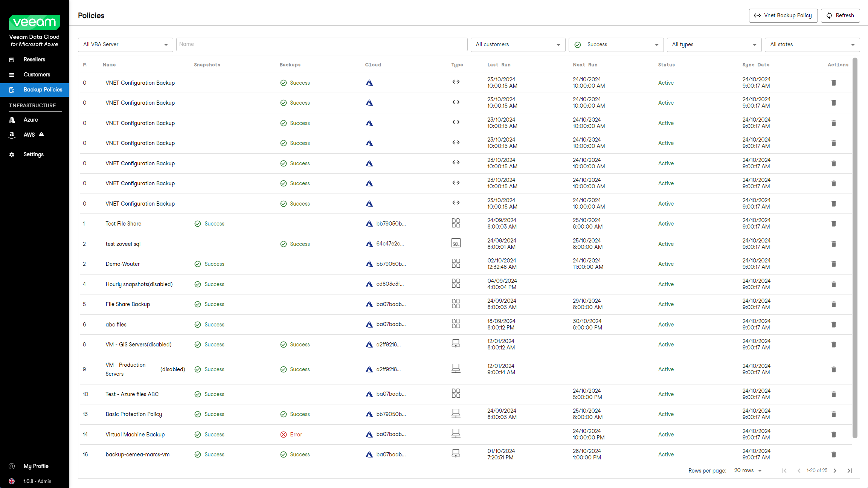The height and width of the screenshot is (488, 868).
Task: Open the All VBA Server dropdown
Action: 125,44
